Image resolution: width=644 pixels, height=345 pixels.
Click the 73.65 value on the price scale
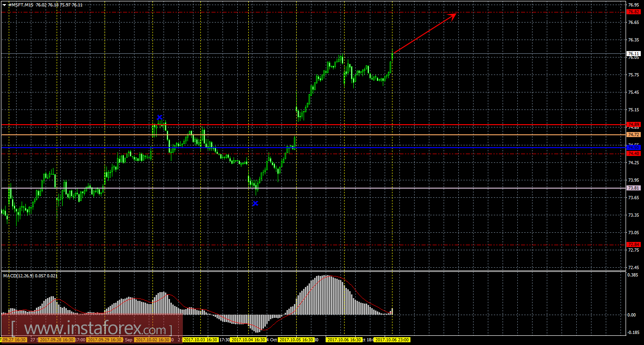[633, 198]
